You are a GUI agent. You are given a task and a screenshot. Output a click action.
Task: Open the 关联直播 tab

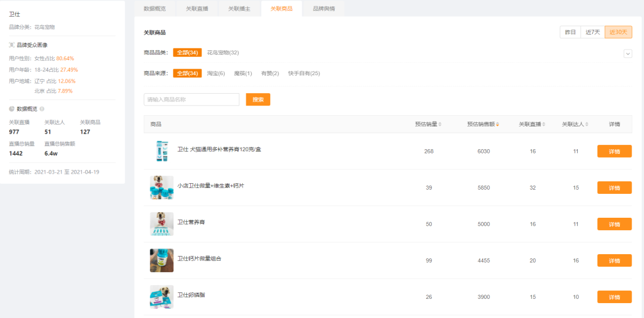[197, 8]
